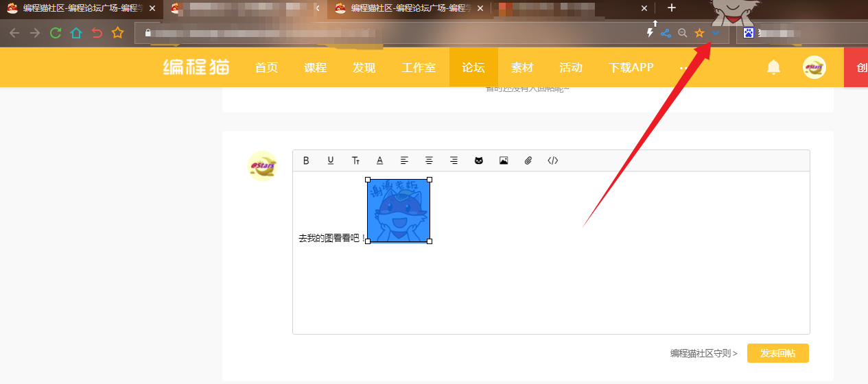This screenshot has height=384, width=868.
Task: Open the 论坛 navigation item
Action: click(x=473, y=67)
